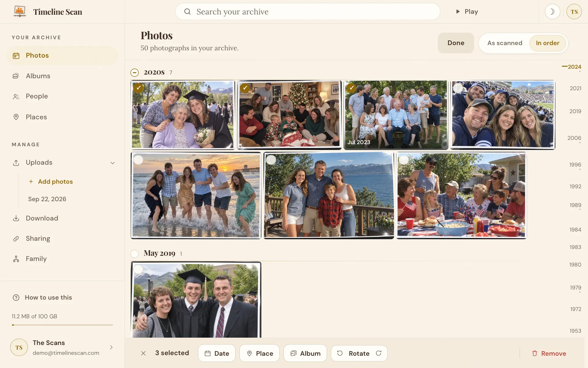Uncheck the Christmas family photo

click(x=245, y=88)
